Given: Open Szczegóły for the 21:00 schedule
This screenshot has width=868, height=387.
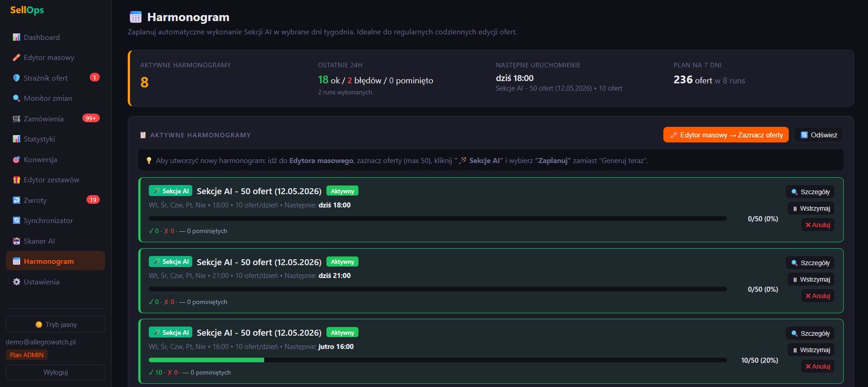Looking at the screenshot, I should (x=810, y=263).
